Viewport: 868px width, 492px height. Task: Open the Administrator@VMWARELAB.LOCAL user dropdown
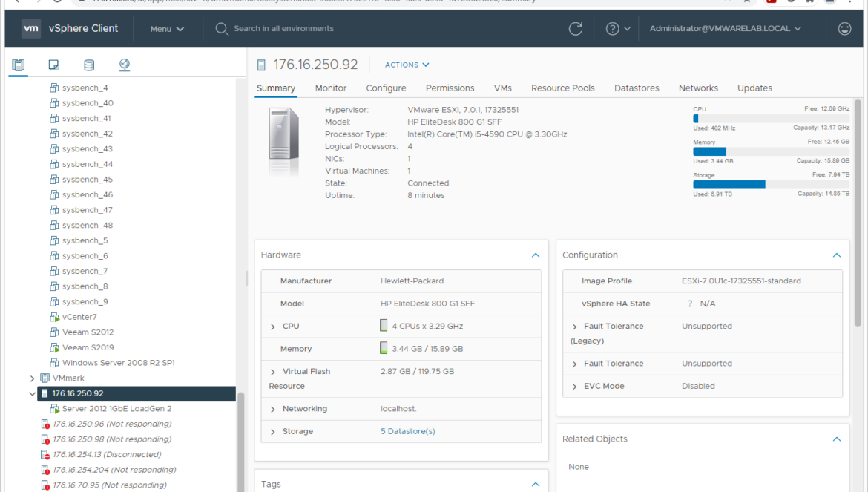[725, 28]
